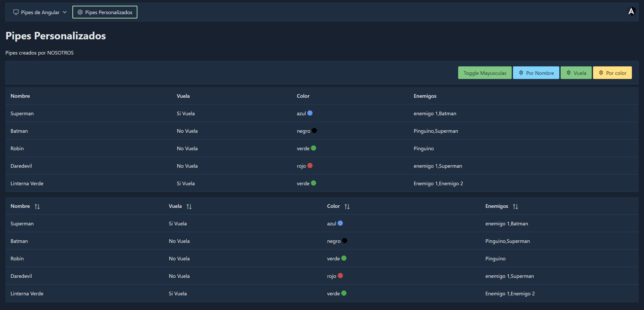Click sort icon inside Por Nombre button
This screenshot has height=310, width=644.
pos(521,73)
